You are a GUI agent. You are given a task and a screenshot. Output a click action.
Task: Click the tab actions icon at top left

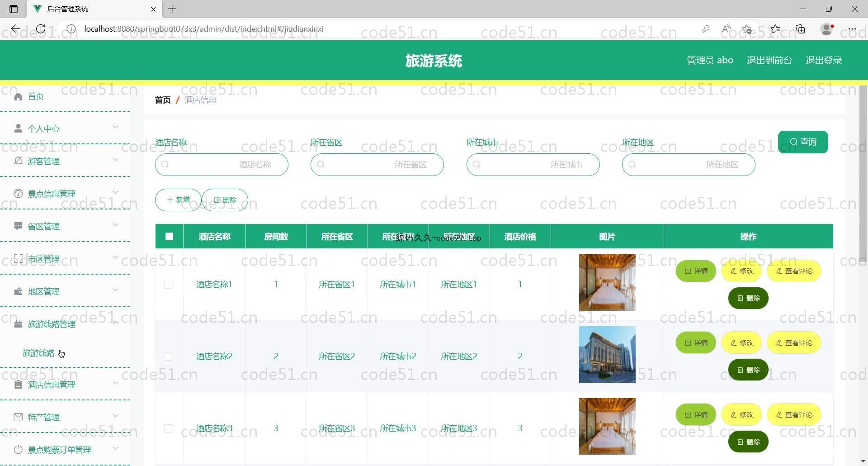pos(14,9)
